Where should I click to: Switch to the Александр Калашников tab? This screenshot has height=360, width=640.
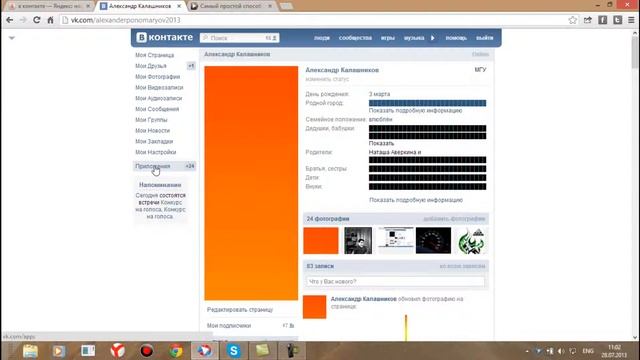tap(141, 6)
